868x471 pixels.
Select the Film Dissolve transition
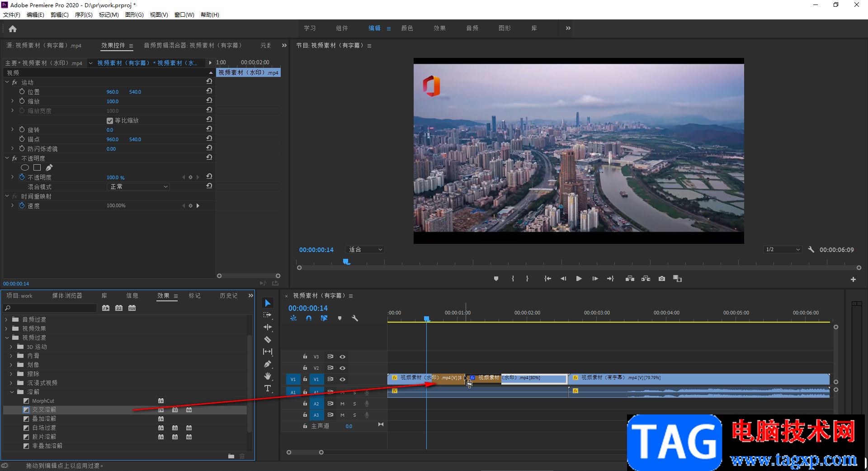click(x=44, y=437)
